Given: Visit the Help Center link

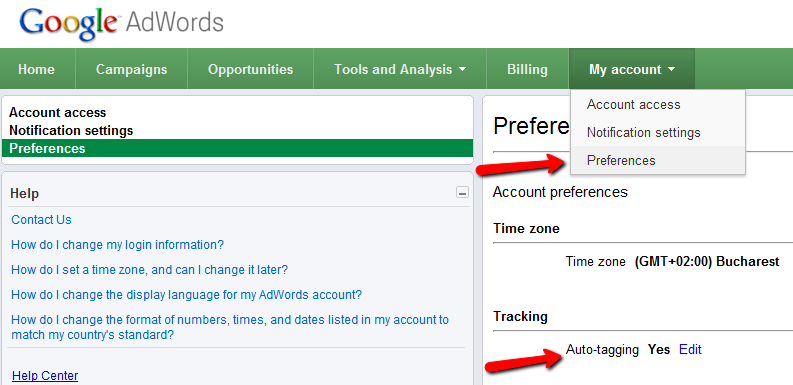Looking at the screenshot, I should (45, 375).
